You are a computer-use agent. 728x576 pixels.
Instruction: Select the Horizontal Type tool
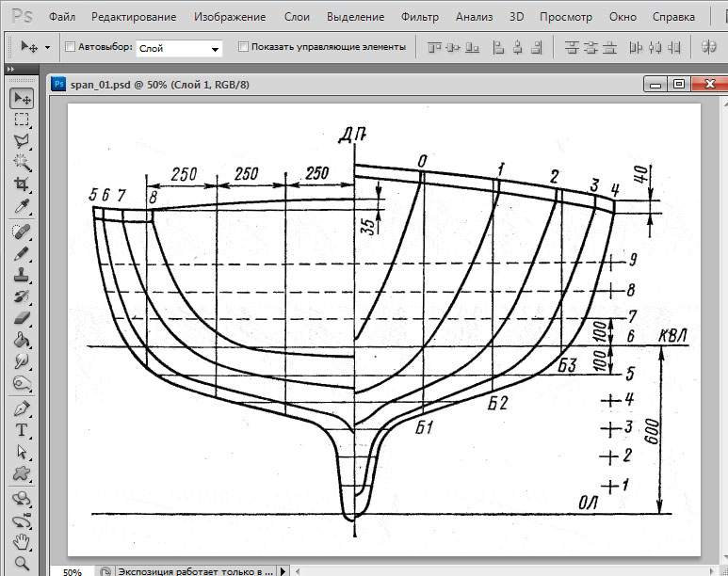[21, 431]
